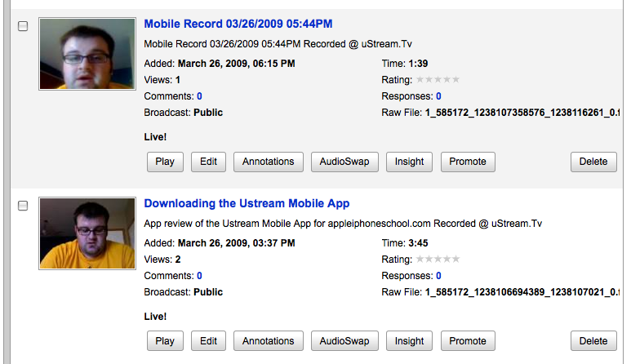Screen dimensions: 631x364
Task: Open the responses count link for Ustream Mobile App video
Action: pyautogui.click(x=438, y=276)
